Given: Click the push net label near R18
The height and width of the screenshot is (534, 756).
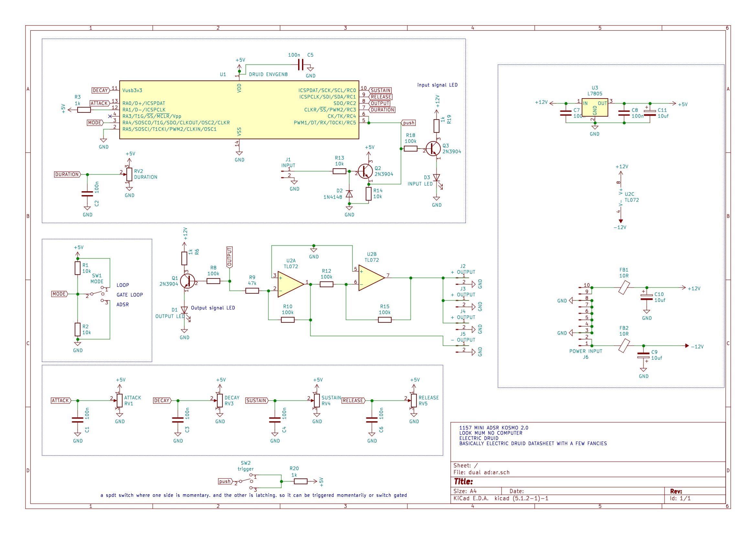Looking at the screenshot, I should pyautogui.click(x=409, y=123).
